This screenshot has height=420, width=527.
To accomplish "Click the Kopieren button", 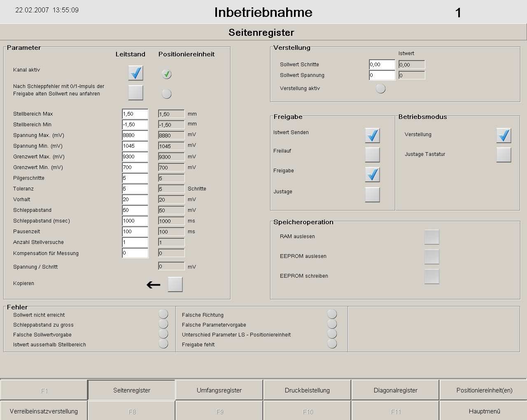I will [x=175, y=284].
